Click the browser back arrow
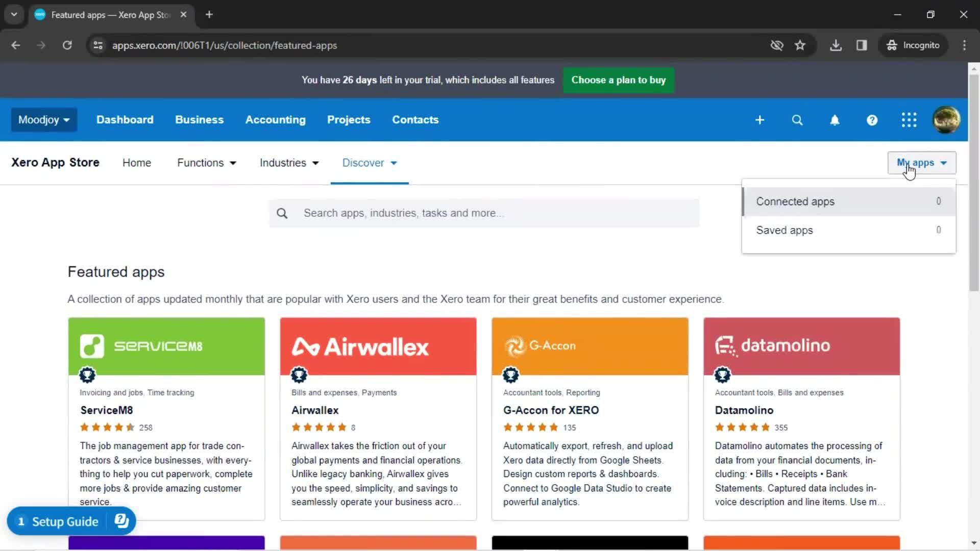This screenshot has width=980, height=551. 16,45
